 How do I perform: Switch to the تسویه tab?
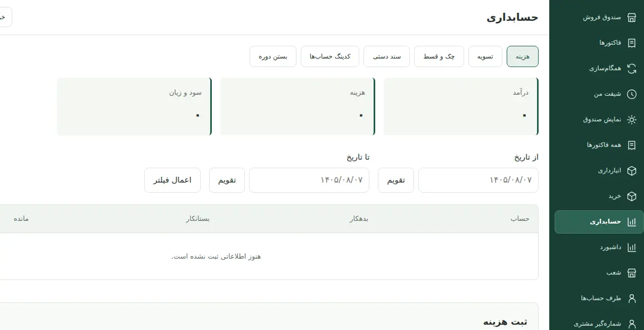tap(485, 56)
